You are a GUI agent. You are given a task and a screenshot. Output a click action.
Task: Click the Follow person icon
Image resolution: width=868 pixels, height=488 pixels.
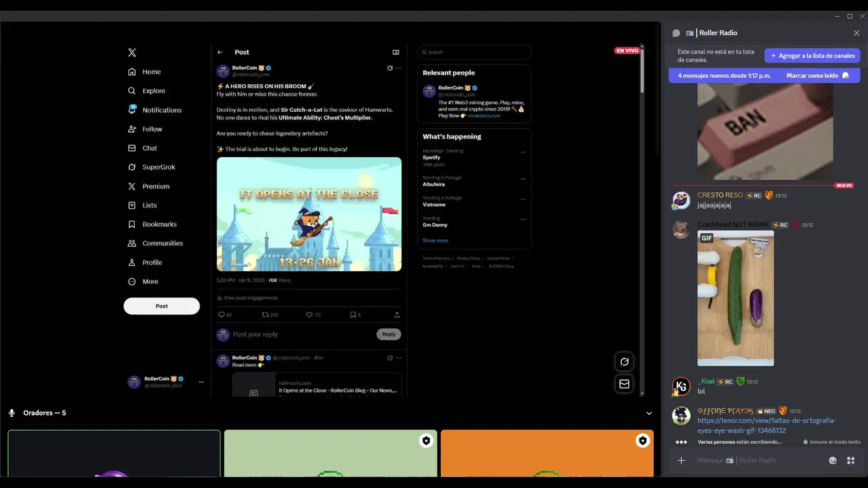coord(132,129)
